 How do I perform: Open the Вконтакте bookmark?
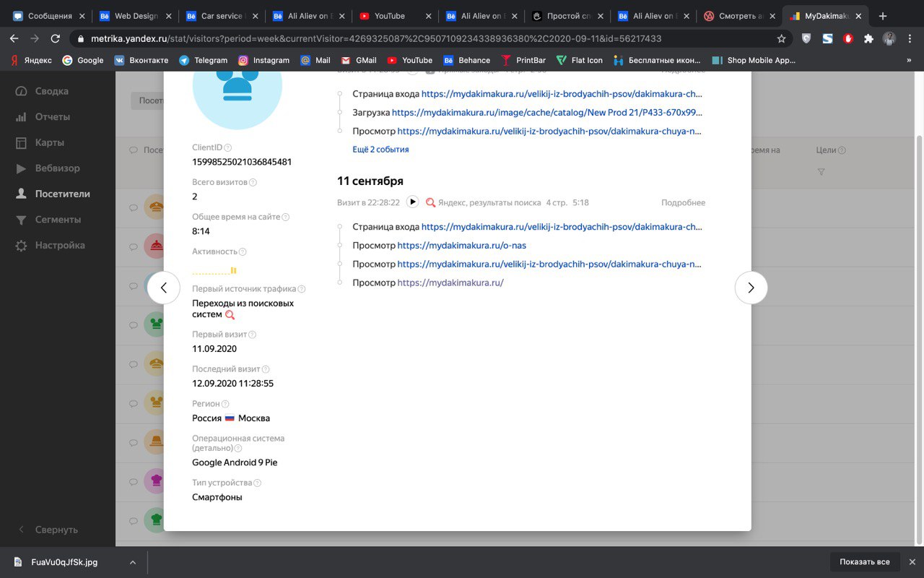141,60
